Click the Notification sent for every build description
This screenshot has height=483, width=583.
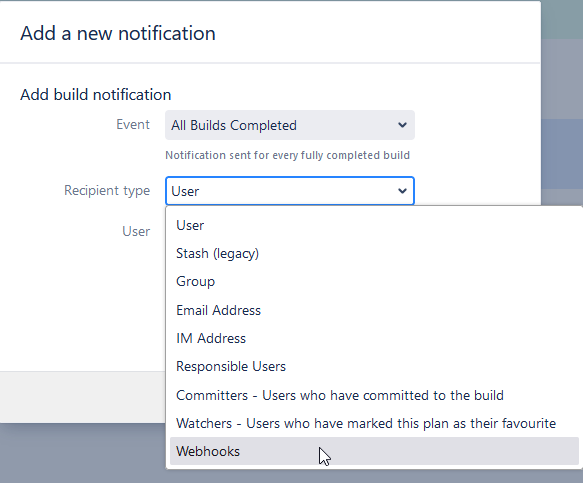point(287,155)
